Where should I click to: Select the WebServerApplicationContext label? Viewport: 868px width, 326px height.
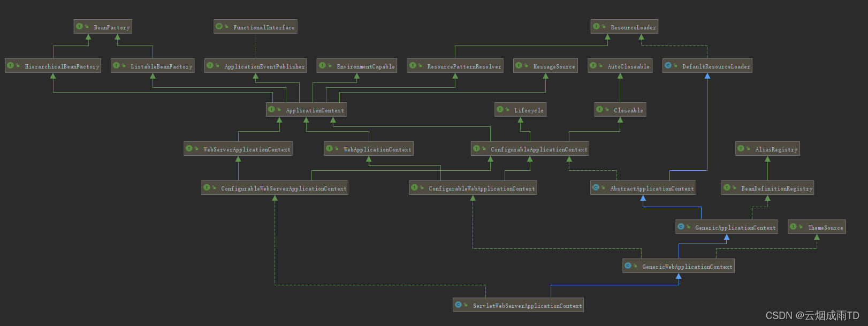pos(247,149)
